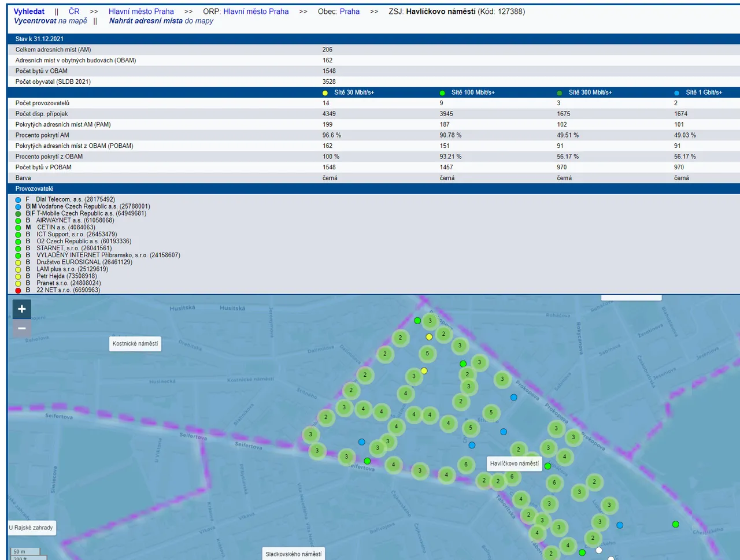Screen dimensions: 740x560
Task: Click the yellow dot beside Pranet s.r.o.
Action: pyautogui.click(x=18, y=283)
